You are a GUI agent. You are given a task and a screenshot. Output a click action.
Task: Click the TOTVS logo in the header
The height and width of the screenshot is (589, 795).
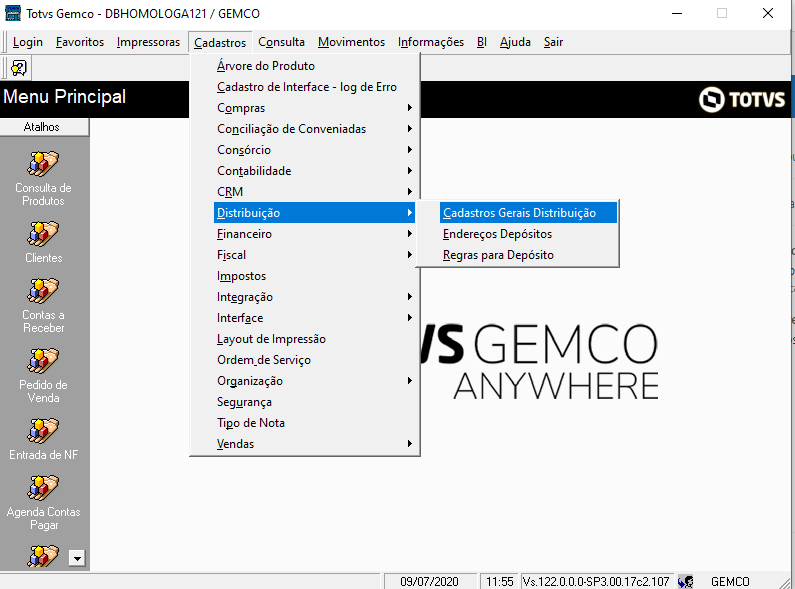point(742,99)
